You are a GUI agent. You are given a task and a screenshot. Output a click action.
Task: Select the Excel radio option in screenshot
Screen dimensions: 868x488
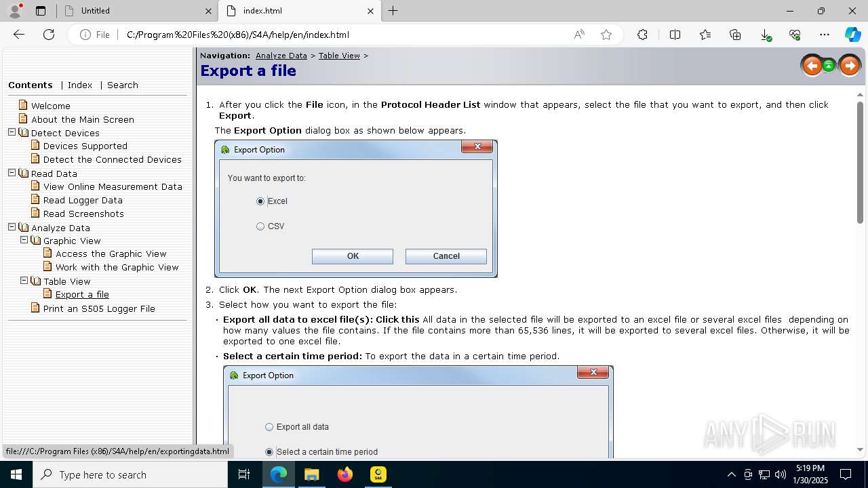[x=260, y=201]
